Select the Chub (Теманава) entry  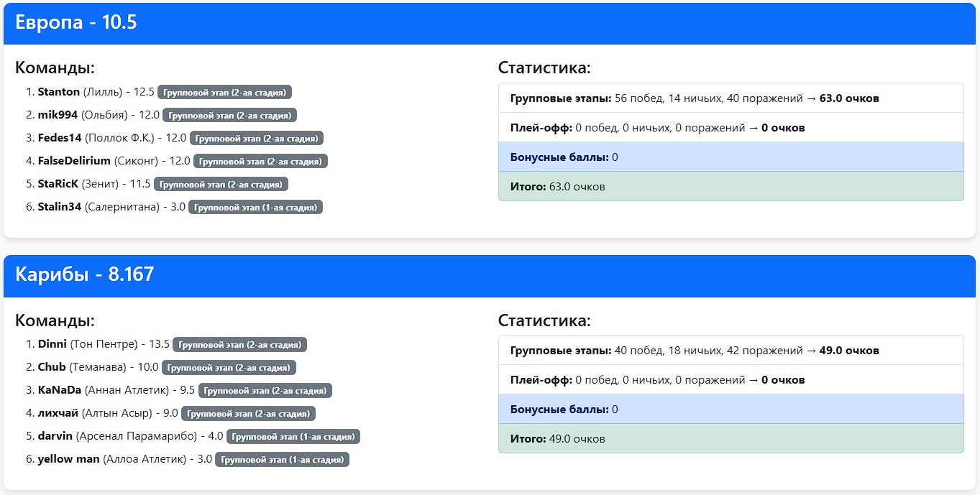(161, 367)
